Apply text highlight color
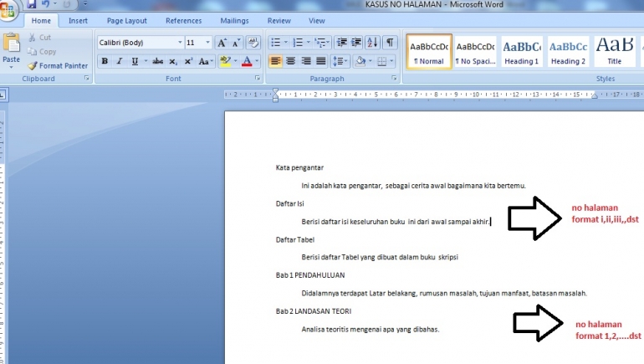644x364 pixels. (x=225, y=61)
